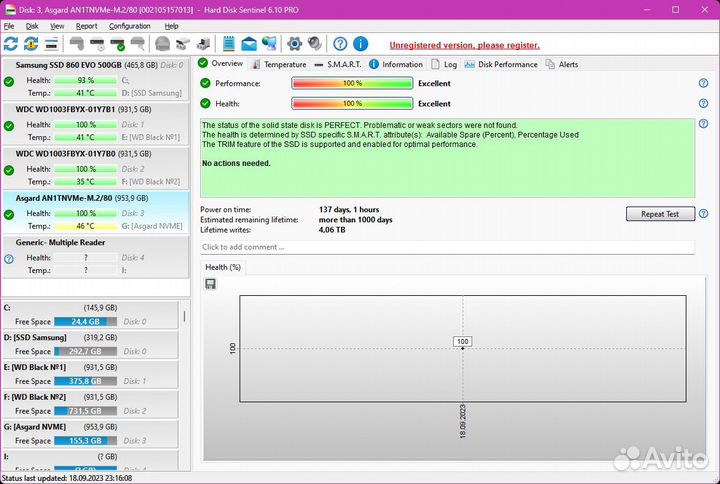Click the blue refresh arrows toolbar icon
The height and width of the screenshot is (484, 720).
tap(11, 44)
